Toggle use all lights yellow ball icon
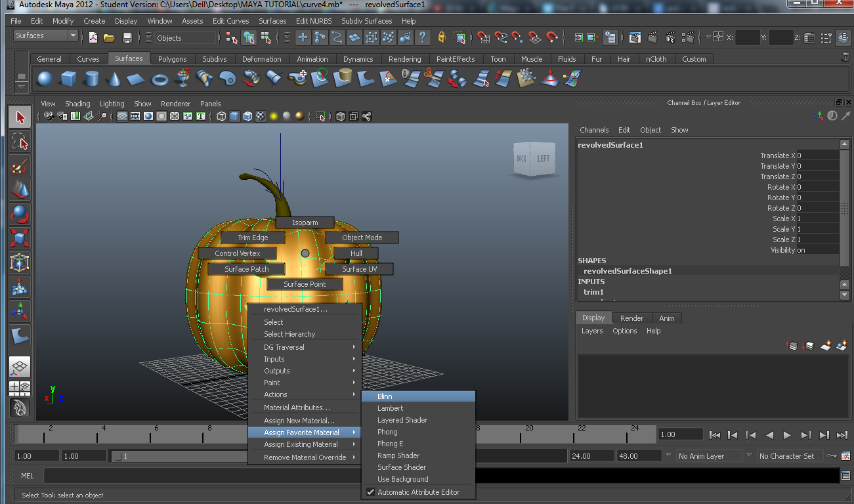Image resolution: width=854 pixels, height=504 pixels. (274, 116)
